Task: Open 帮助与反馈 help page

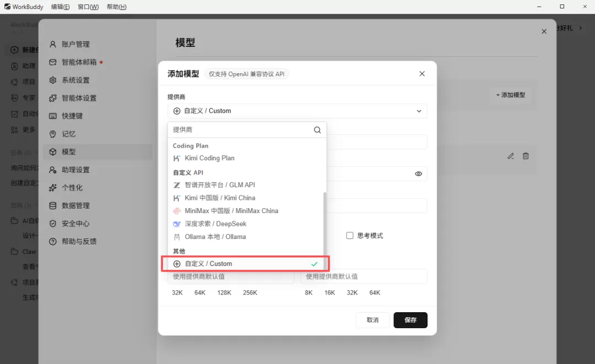Action: coord(98,242)
